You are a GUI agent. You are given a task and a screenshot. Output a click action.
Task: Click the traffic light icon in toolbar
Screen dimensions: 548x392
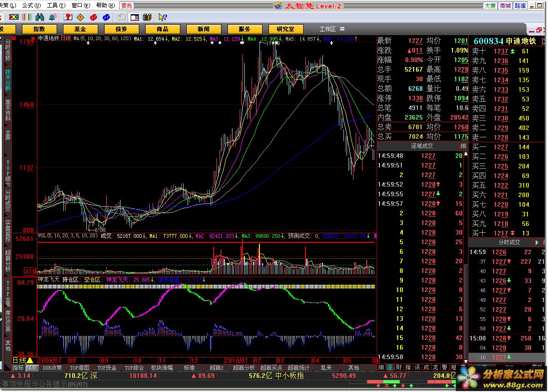pos(14,17)
